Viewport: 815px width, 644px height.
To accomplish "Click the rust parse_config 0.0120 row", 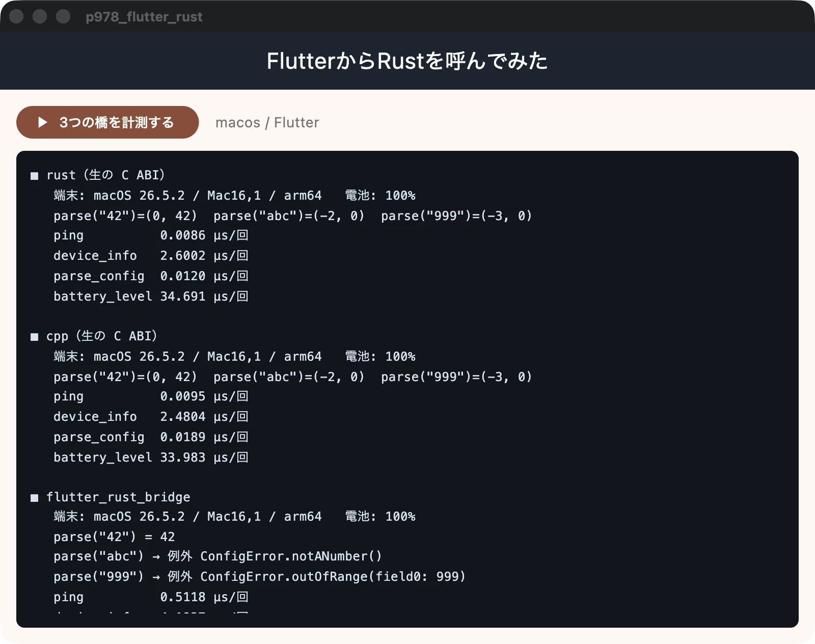I will (151, 276).
